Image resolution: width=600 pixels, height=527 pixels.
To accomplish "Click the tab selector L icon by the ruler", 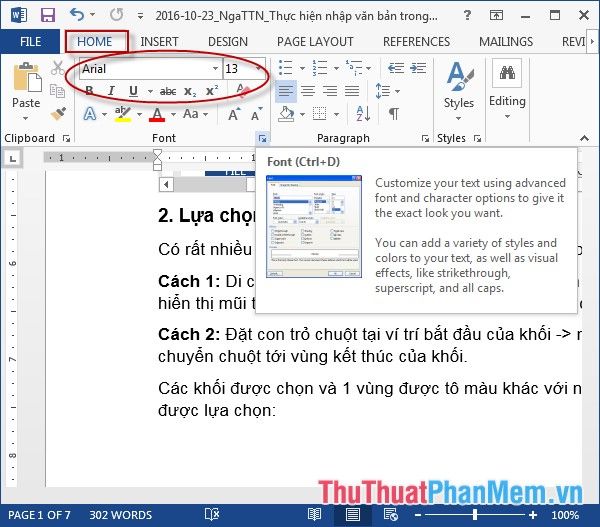I will tap(13, 158).
